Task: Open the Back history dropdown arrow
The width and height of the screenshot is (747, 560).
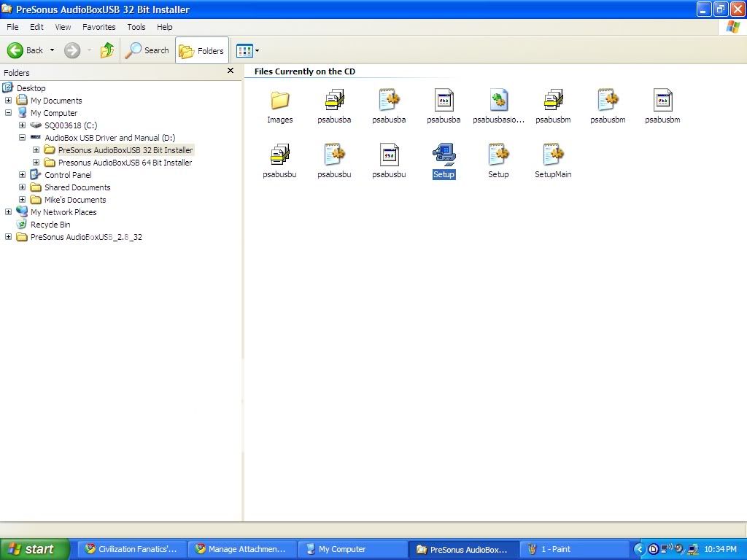Action: click(x=52, y=50)
